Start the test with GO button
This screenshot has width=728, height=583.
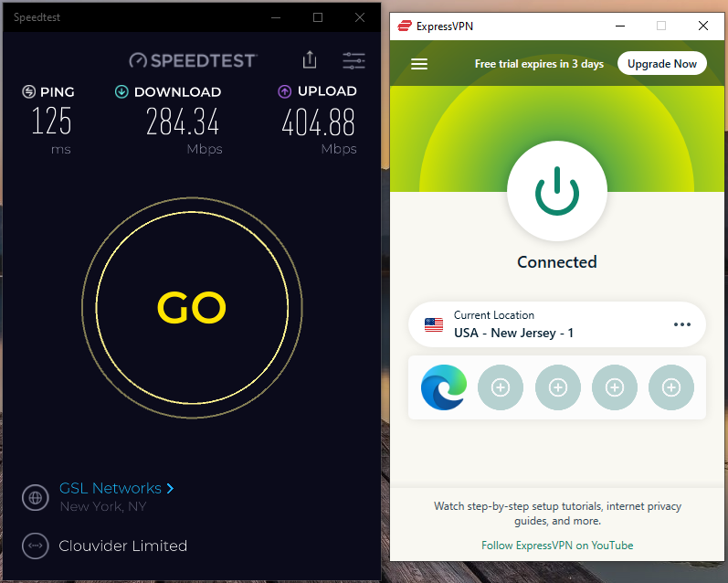click(x=192, y=308)
